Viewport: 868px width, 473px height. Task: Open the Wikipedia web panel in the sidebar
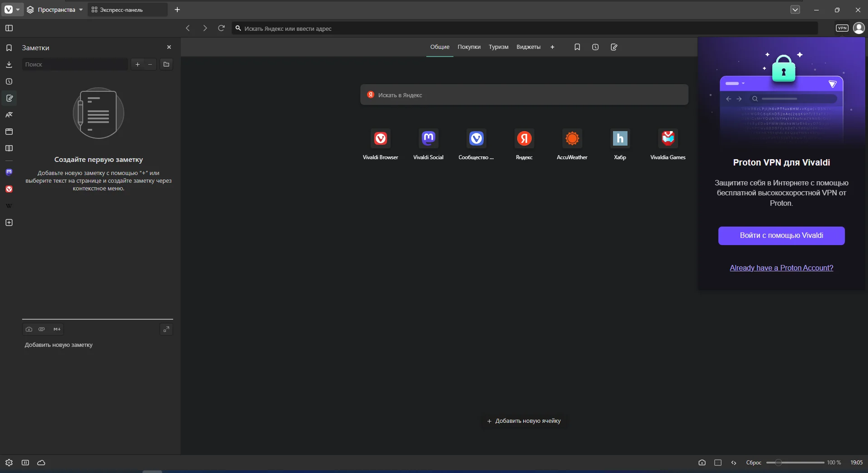click(9, 206)
